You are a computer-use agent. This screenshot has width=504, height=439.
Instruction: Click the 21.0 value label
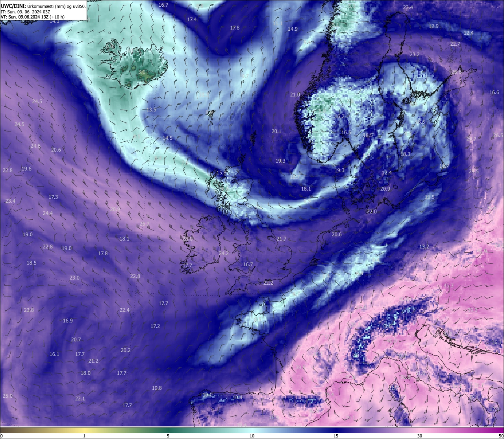[x=295, y=94]
